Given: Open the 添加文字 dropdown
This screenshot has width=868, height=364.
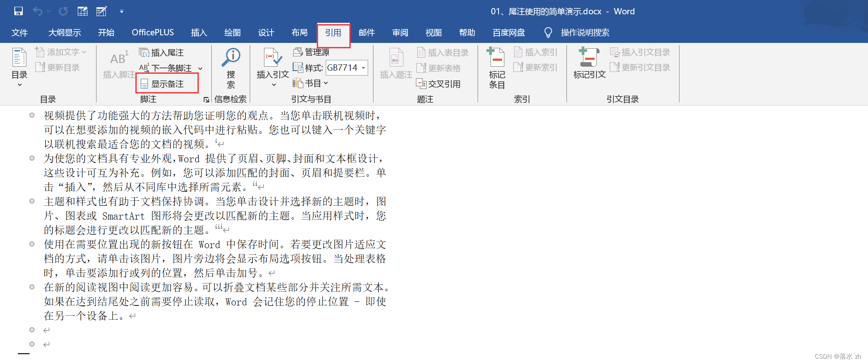Looking at the screenshot, I should click(x=61, y=52).
